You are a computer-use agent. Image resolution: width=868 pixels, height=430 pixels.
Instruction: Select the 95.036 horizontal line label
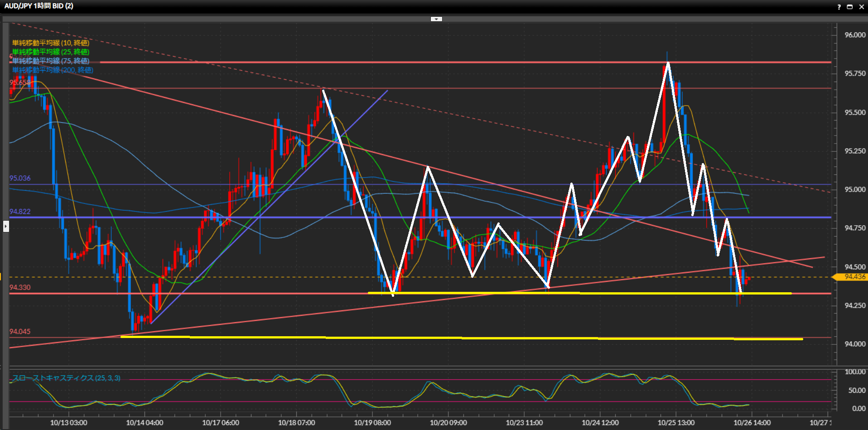[x=20, y=178]
